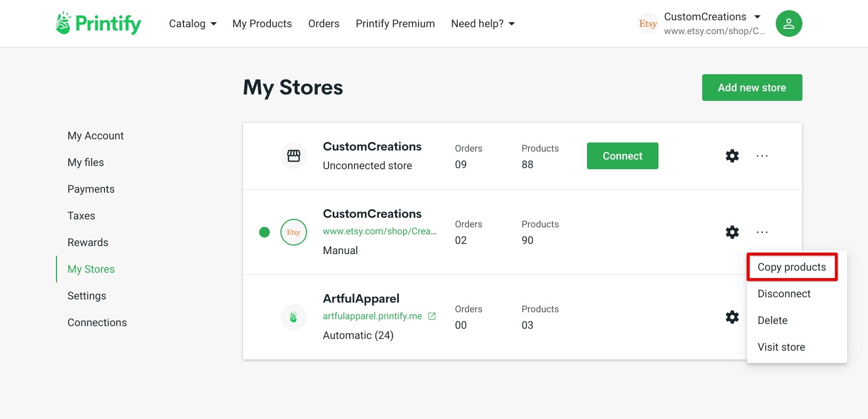Open My files in the sidebar

tap(86, 162)
